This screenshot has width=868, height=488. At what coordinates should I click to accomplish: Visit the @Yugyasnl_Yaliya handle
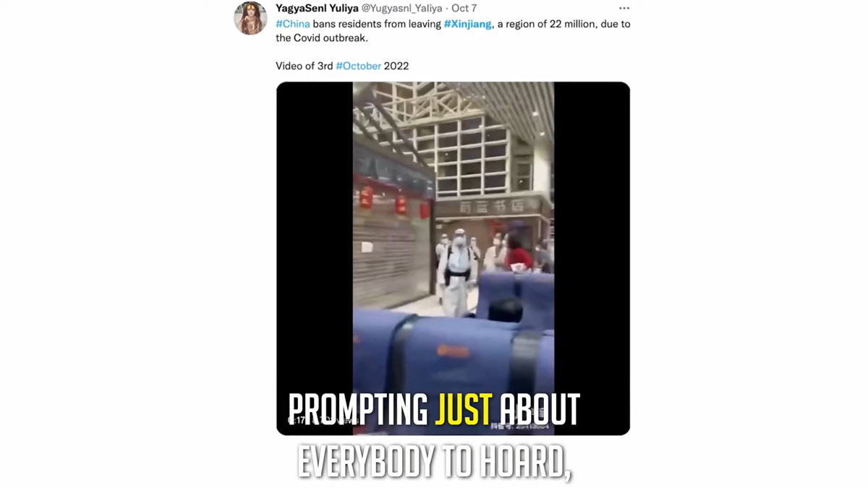401,9
